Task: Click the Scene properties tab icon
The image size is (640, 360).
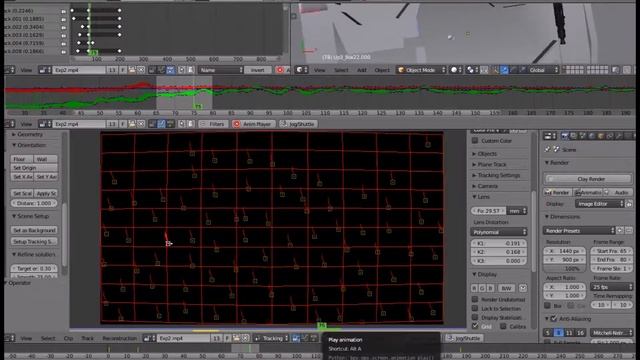Action: pyautogui.click(x=582, y=136)
